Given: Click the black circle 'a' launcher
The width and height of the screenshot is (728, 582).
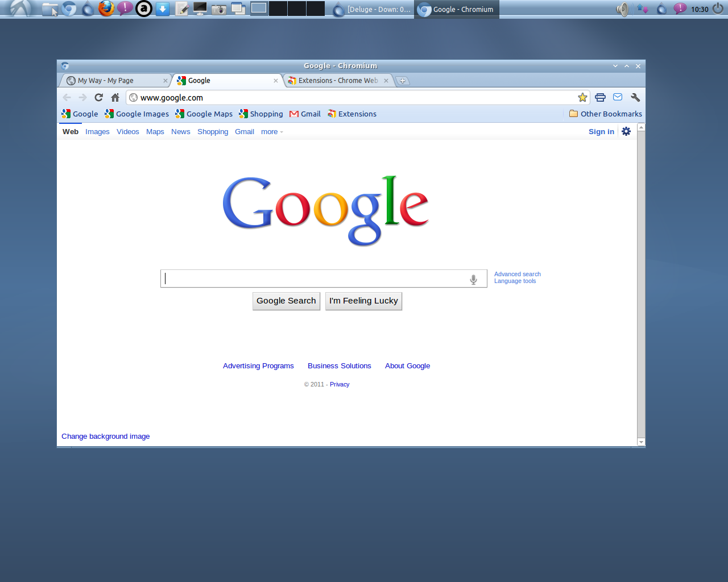Looking at the screenshot, I should 144,9.
